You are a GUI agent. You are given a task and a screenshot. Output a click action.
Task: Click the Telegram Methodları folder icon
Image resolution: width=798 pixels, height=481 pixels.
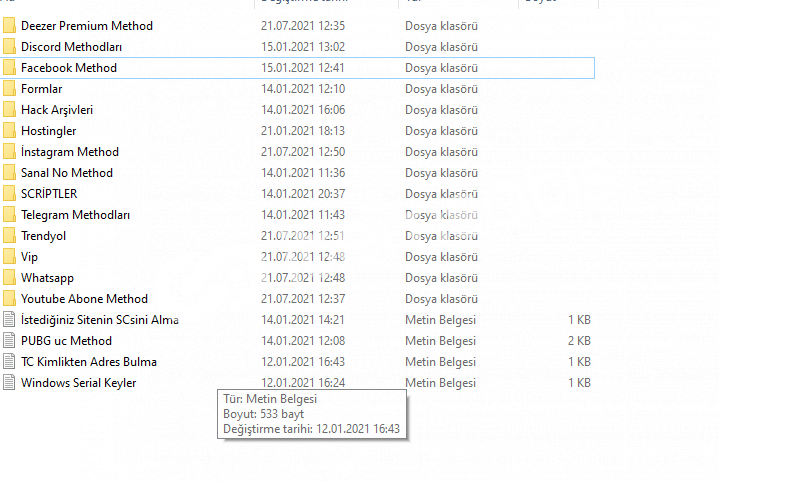9,215
